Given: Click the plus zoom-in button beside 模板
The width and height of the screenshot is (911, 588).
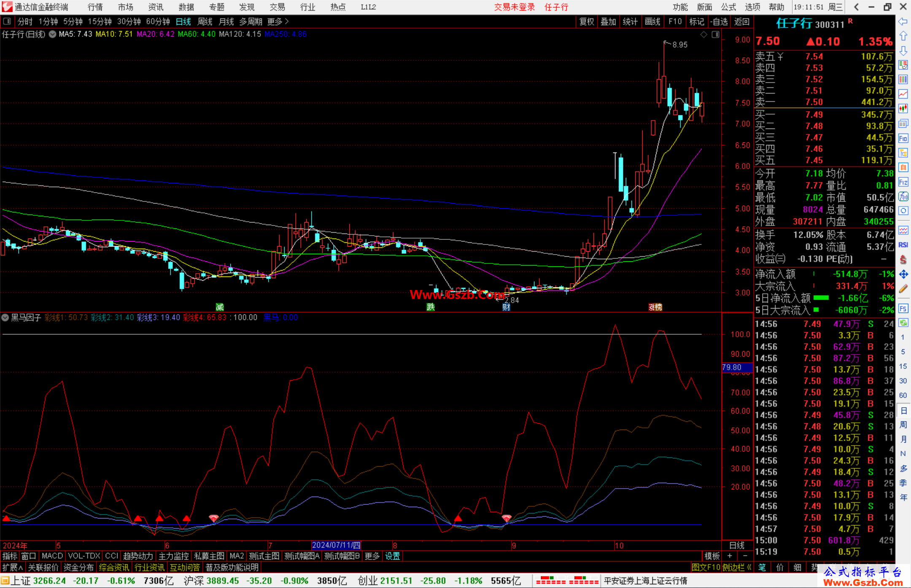Looking at the screenshot, I should (730, 556).
